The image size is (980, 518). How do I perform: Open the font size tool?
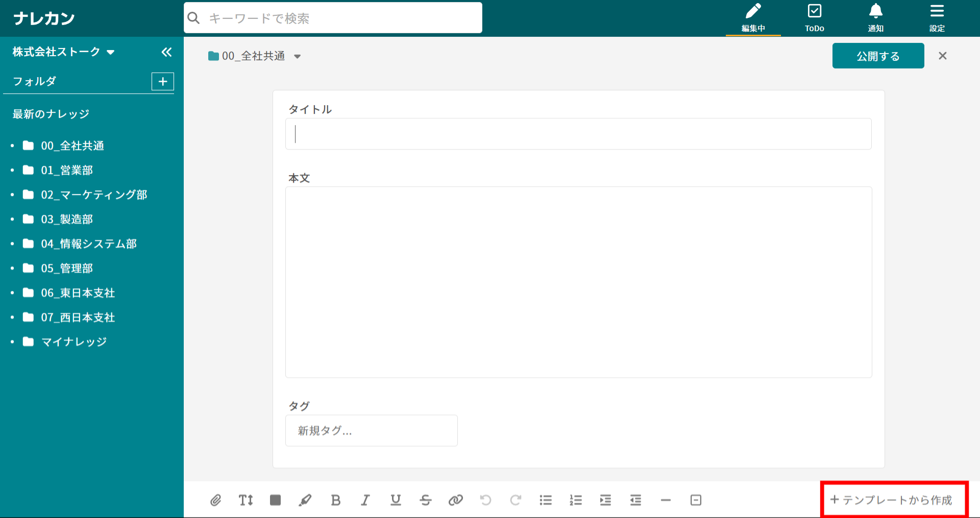coord(246,500)
